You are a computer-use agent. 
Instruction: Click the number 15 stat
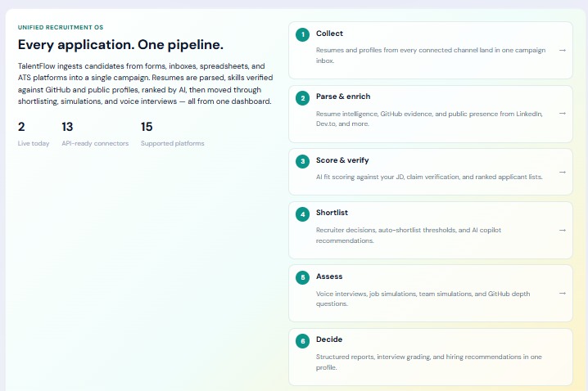tap(147, 127)
